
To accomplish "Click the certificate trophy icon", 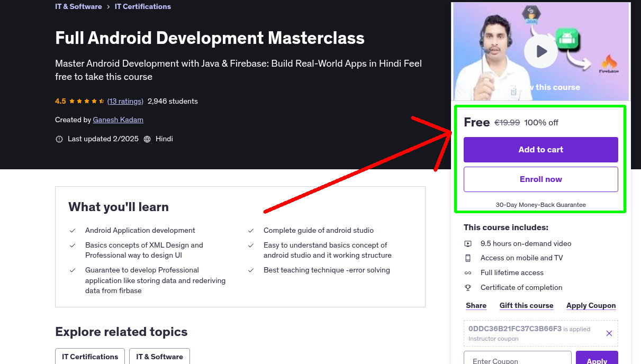I will pos(468,288).
